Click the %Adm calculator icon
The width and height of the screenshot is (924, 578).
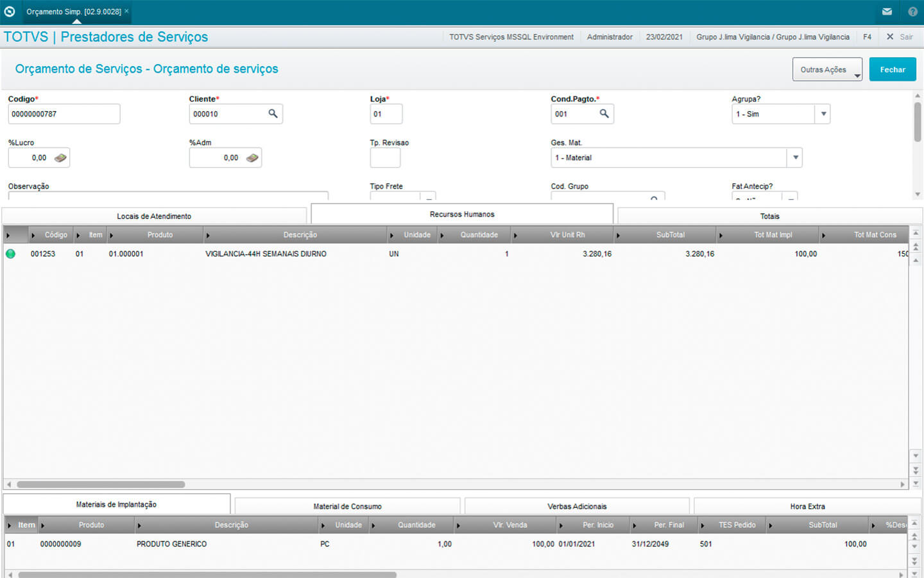pyautogui.click(x=252, y=158)
